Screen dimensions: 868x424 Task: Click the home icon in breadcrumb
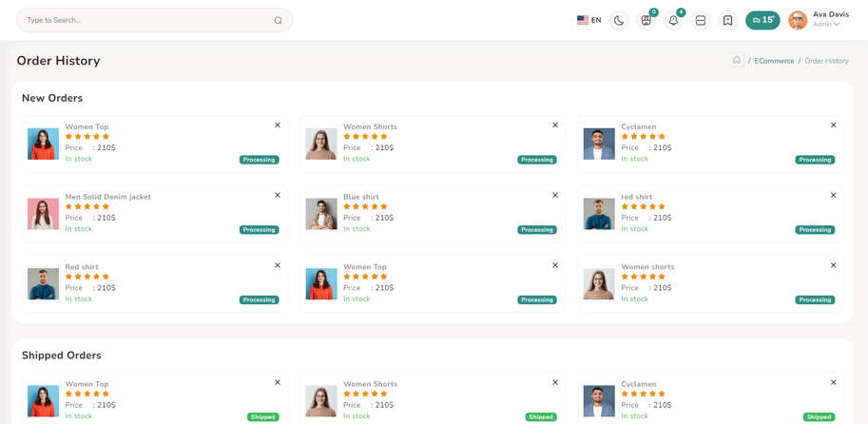(x=737, y=60)
